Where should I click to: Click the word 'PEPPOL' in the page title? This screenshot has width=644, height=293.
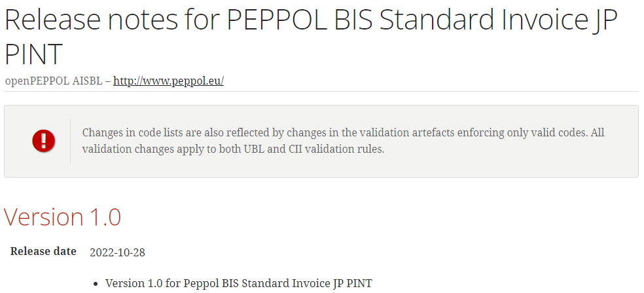(x=277, y=20)
